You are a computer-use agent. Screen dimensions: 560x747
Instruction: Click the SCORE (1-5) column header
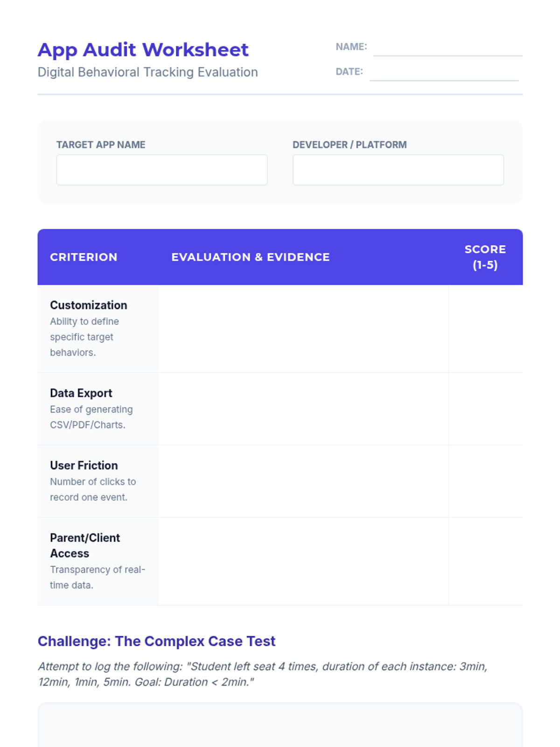[485, 257]
